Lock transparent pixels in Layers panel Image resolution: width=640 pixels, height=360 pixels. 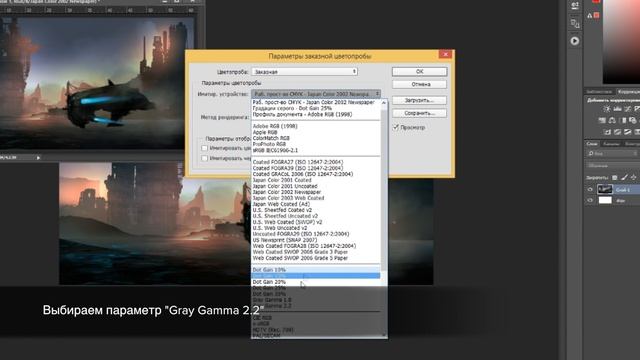(x=615, y=178)
